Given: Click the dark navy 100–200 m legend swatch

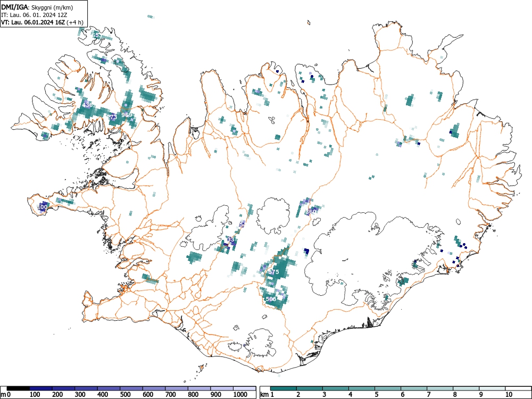Looking at the screenshot, I should [41, 388].
